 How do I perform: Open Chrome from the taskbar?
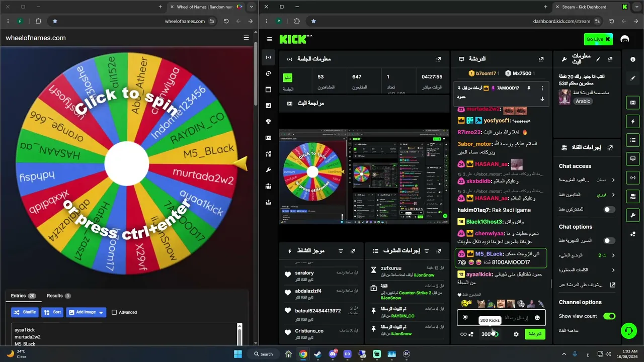point(303,354)
